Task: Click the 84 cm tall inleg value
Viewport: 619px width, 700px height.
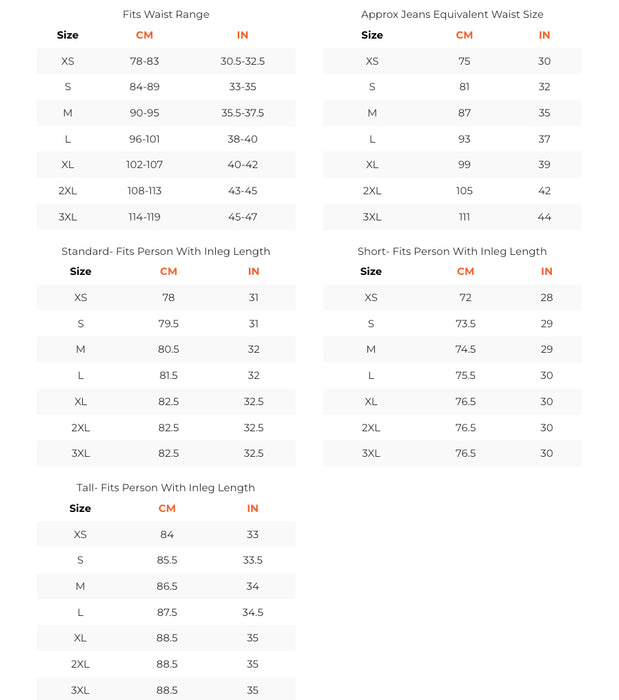Action: pos(167,534)
